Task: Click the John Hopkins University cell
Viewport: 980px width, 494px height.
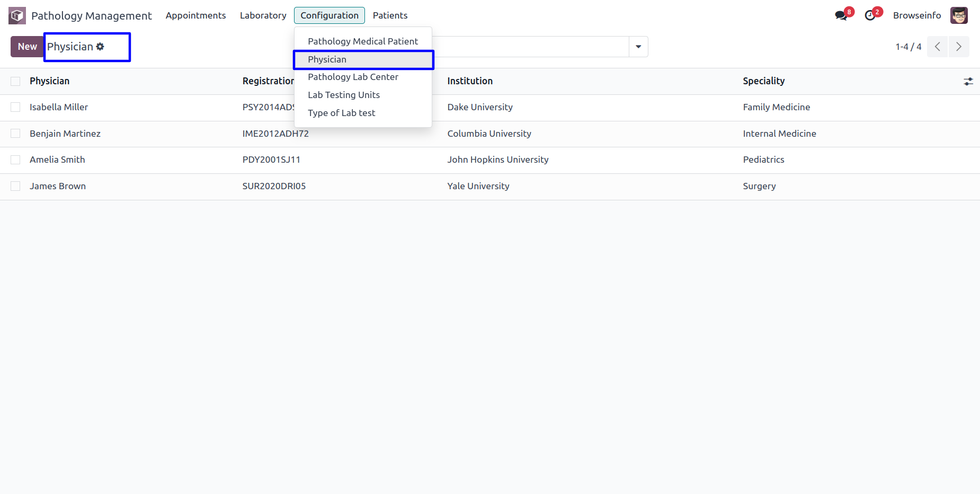Action: click(x=498, y=160)
